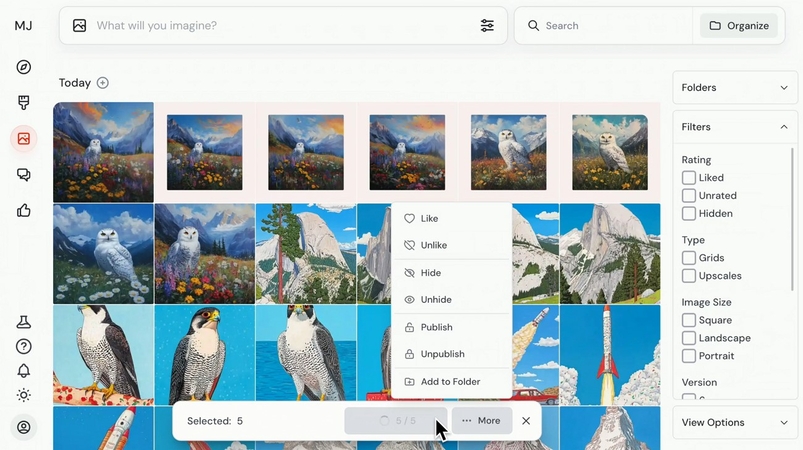
Task: Select snowy owl among white daisies thumbnail
Action: (103, 254)
